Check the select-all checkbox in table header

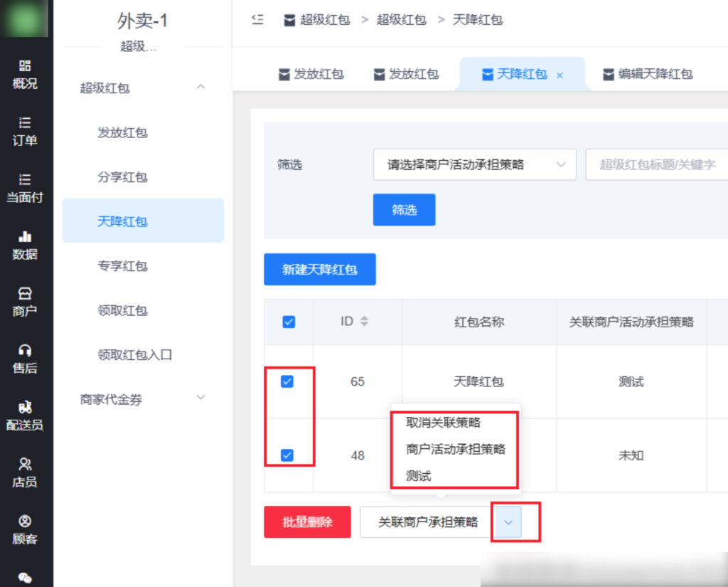289,322
